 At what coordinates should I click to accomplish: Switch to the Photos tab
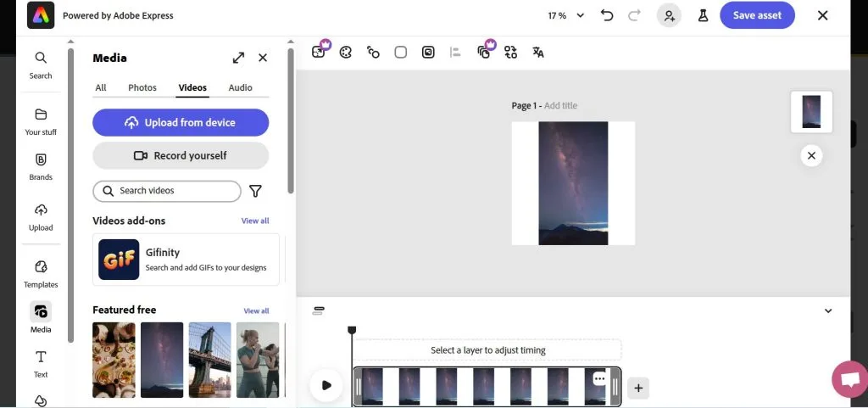[142, 87]
